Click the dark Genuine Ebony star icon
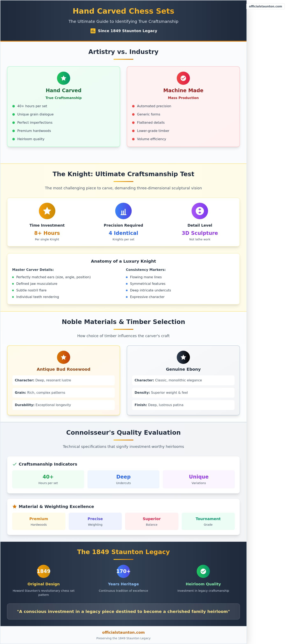286x644 pixels. coord(183,357)
